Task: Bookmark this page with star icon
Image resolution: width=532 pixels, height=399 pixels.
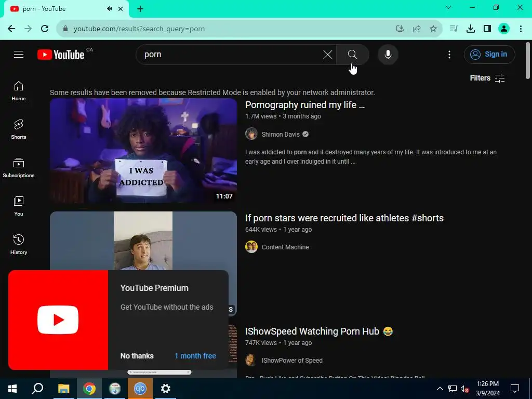Action: coord(433,29)
